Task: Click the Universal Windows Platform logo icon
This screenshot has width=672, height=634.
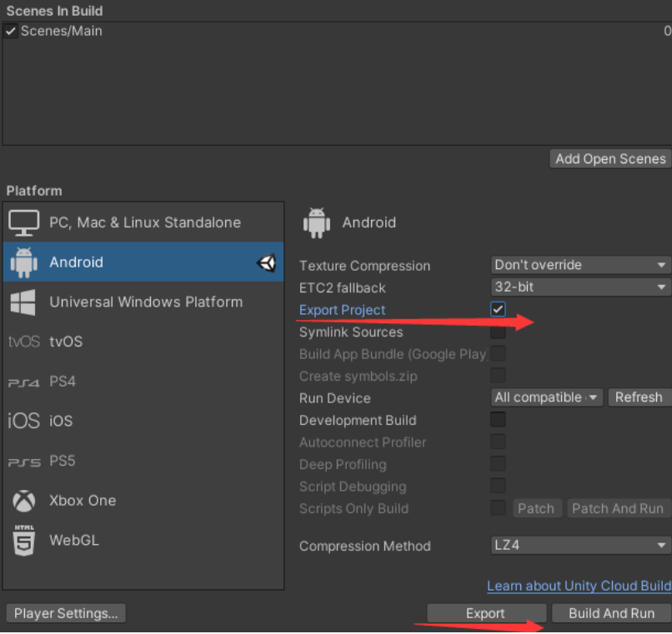Action: (23, 302)
